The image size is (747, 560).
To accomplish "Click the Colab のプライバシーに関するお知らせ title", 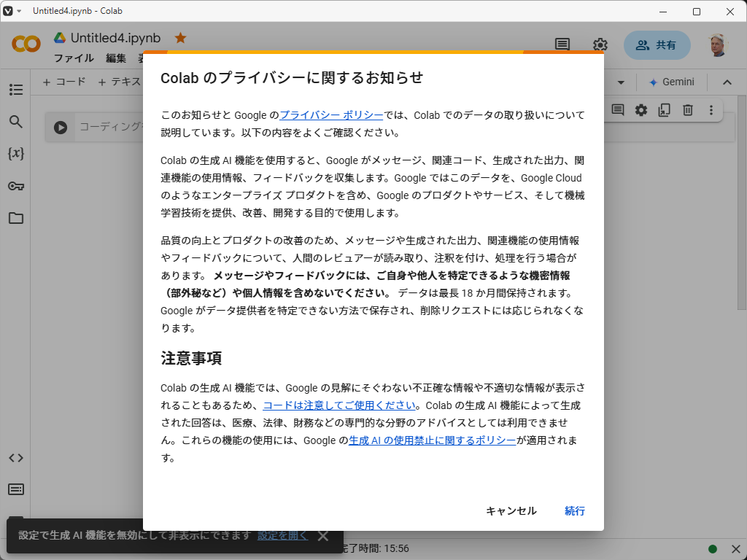I will (x=292, y=77).
